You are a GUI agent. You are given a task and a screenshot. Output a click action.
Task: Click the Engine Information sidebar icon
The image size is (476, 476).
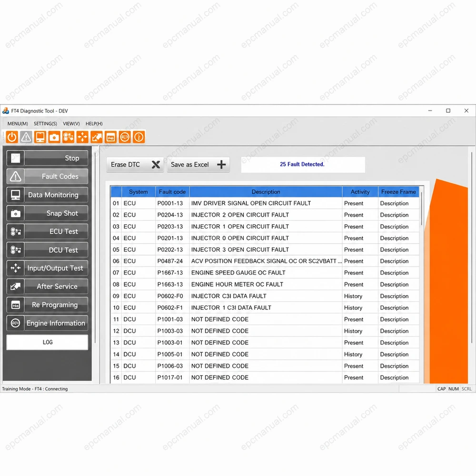(x=16, y=323)
